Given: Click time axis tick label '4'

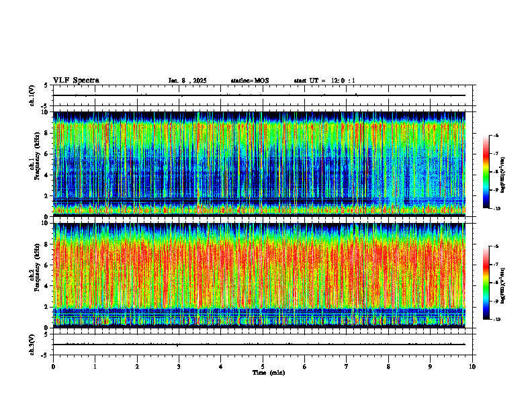Looking at the screenshot, I should click(220, 367).
